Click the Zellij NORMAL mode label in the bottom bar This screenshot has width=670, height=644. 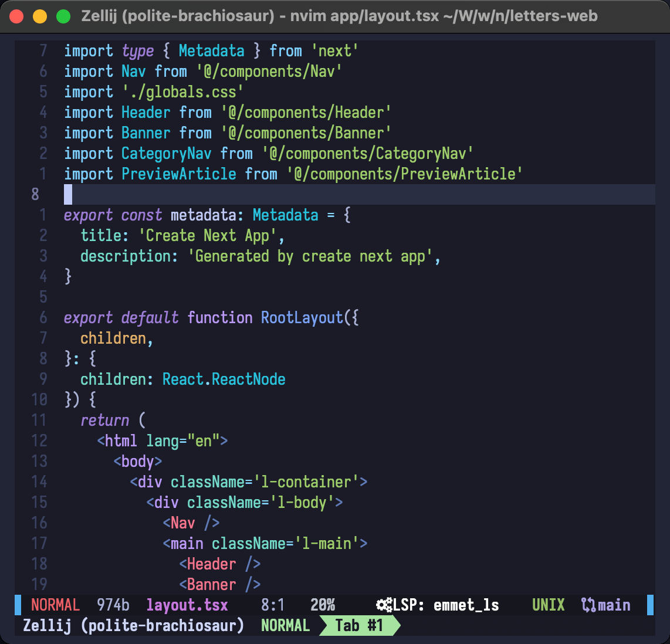click(x=285, y=625)
